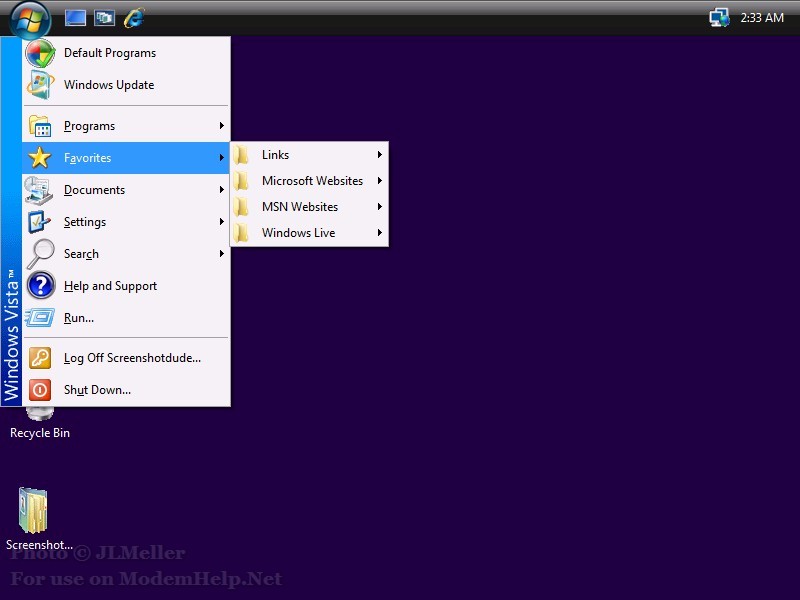Choose Log Off Screenshotdude...
The image size is (800, 600).
coord(126,358)
